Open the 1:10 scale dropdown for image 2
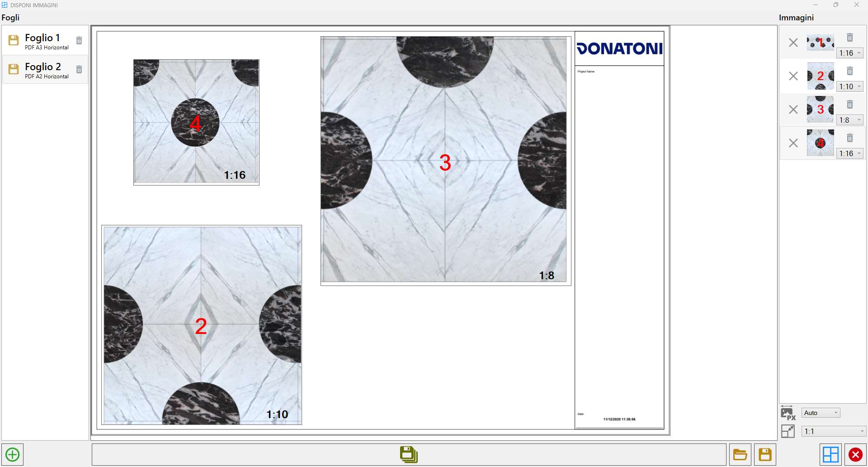Screen dimensions: 868x467 point(850,86)
